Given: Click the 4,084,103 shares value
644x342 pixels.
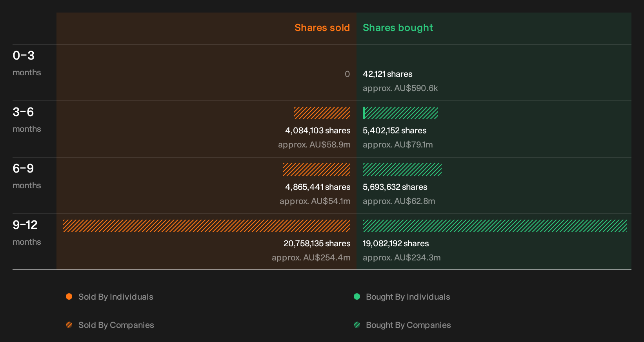Looking at the screenshot, I should (318, 131).
